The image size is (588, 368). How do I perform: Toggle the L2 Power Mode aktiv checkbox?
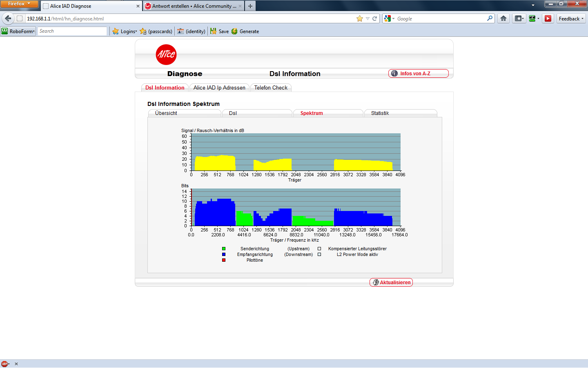[x=319, y=254]
